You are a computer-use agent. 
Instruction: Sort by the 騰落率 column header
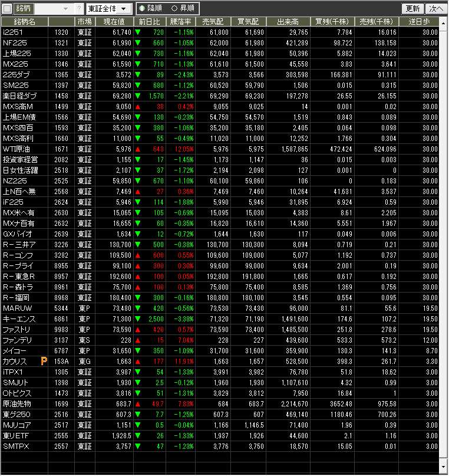(x=181, y=21)
